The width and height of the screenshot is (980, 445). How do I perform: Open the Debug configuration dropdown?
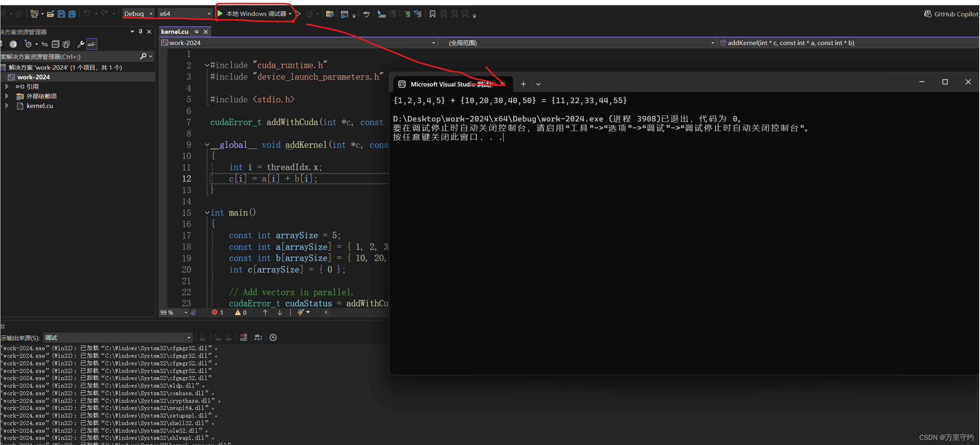[138, 14]
